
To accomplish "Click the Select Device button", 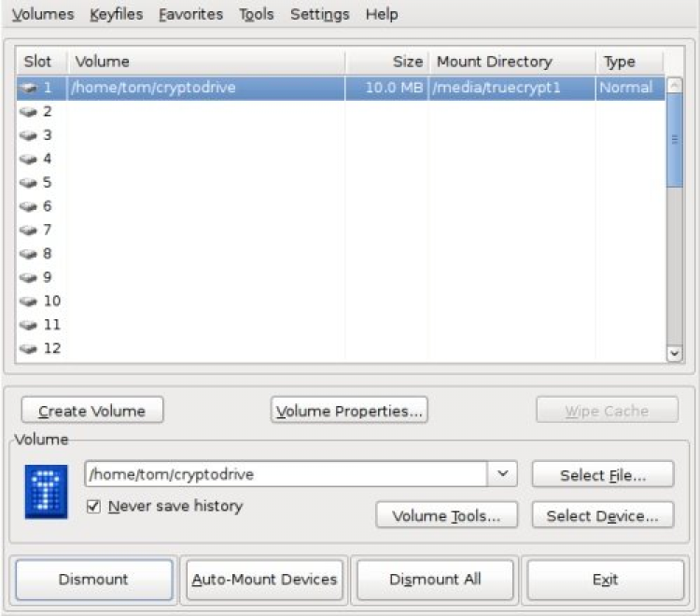I will pos(603,514).
